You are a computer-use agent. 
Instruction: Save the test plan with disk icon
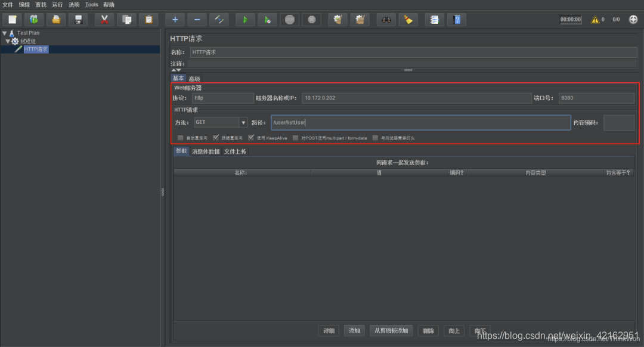79,19
